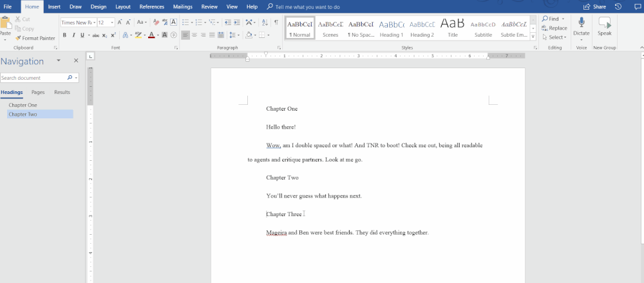The height and width of the screenshot is (283, 644).
Task: Clear all formatting with the eraser icon
Action: tap(156, 23)
